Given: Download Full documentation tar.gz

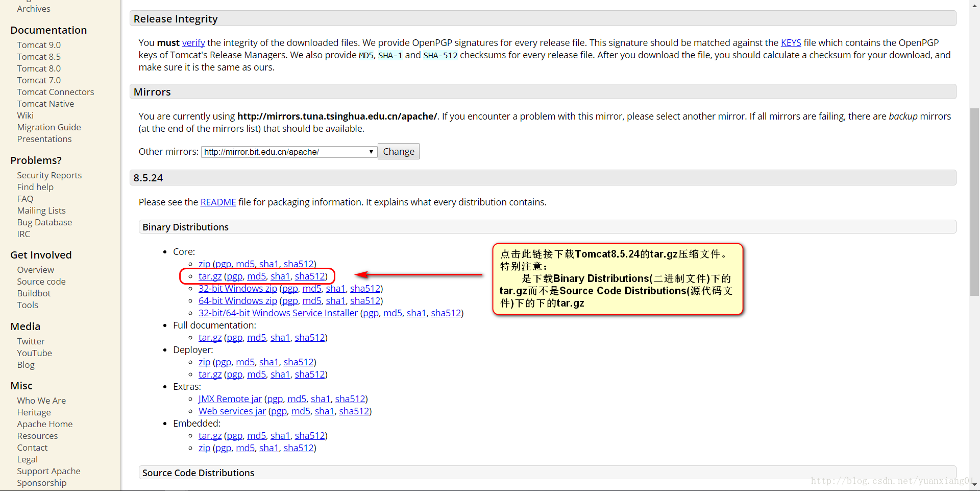Looking at the screenshot, I should pyautogui.click(x=210, y=338).
